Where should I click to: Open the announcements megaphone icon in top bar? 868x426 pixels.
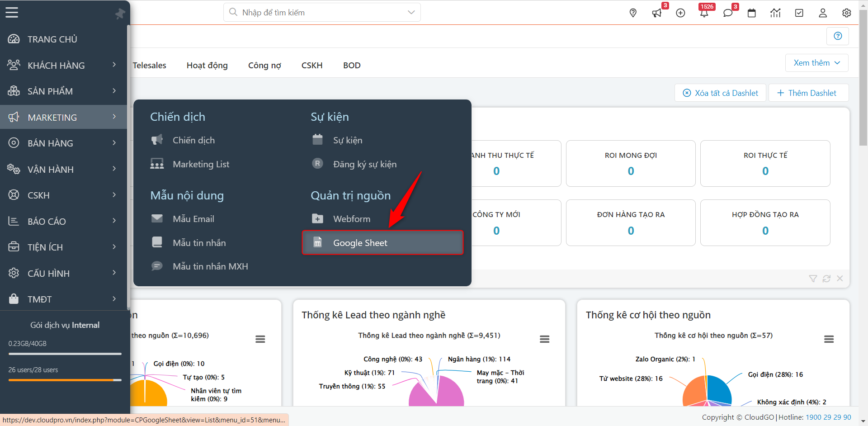[656, 13]
